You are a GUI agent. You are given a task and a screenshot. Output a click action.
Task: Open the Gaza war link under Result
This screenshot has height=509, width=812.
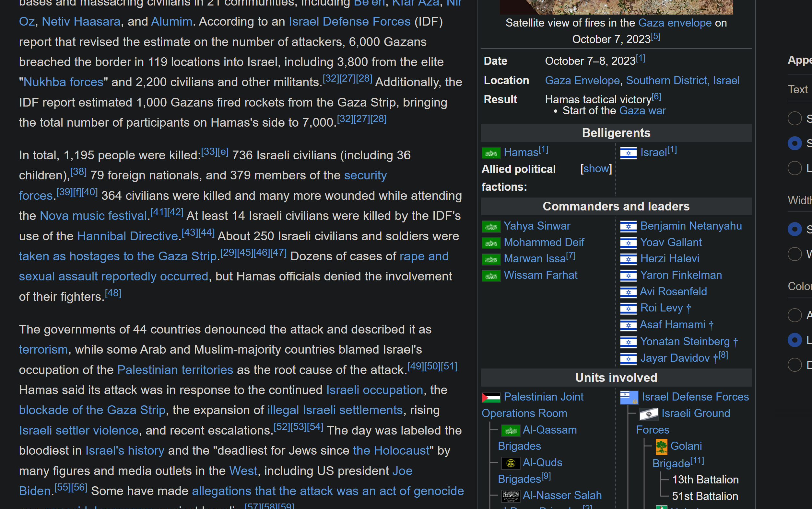[x=642, y=111]
